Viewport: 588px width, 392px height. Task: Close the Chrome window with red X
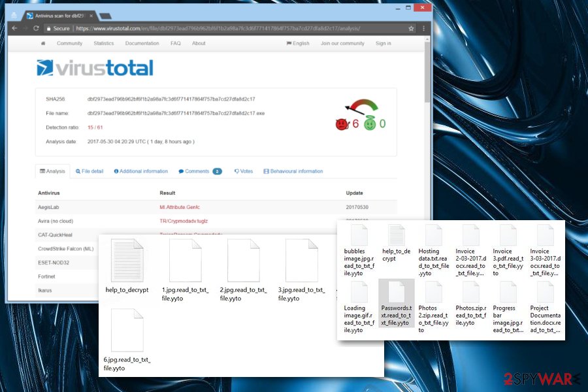423,7
